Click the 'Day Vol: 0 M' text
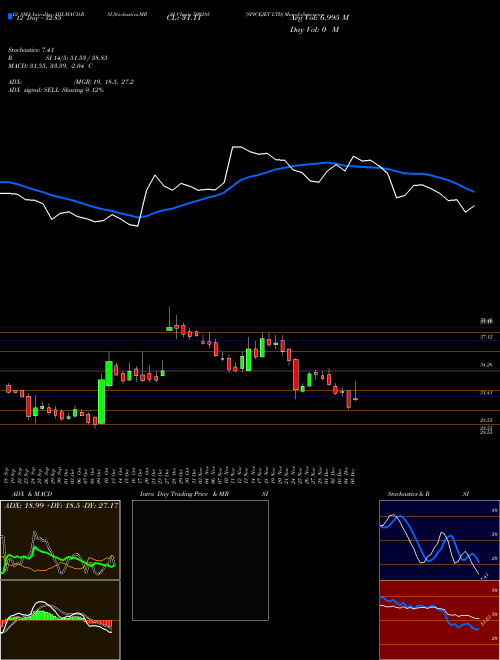Image resolution: width=500 pixels, height=660 pixels. coord(314,30)
